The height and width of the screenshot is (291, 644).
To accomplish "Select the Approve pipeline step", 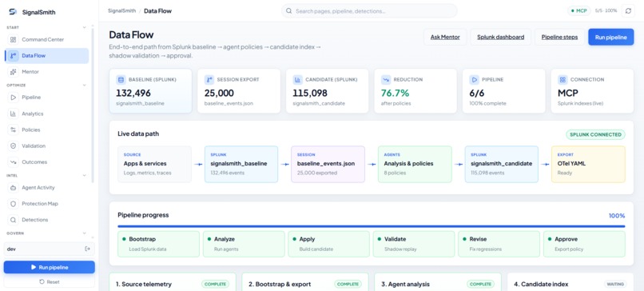I will (x=584, y=244).
